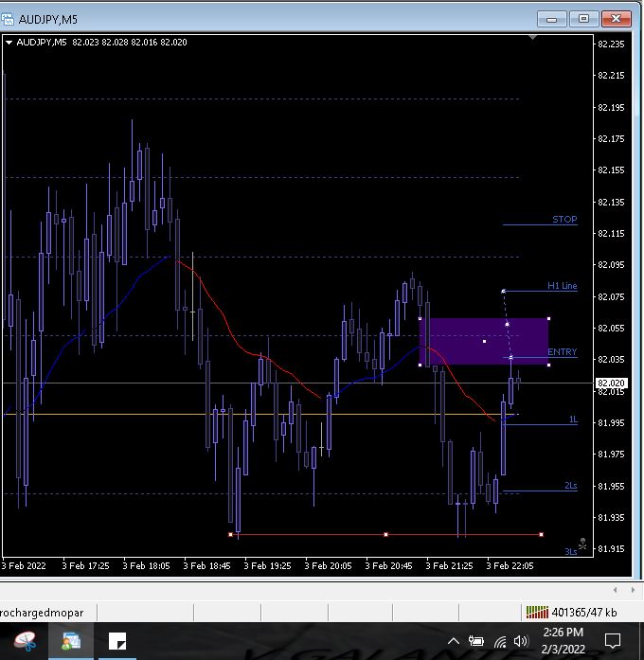Click the 82.235 price axis label

[611, 45]
